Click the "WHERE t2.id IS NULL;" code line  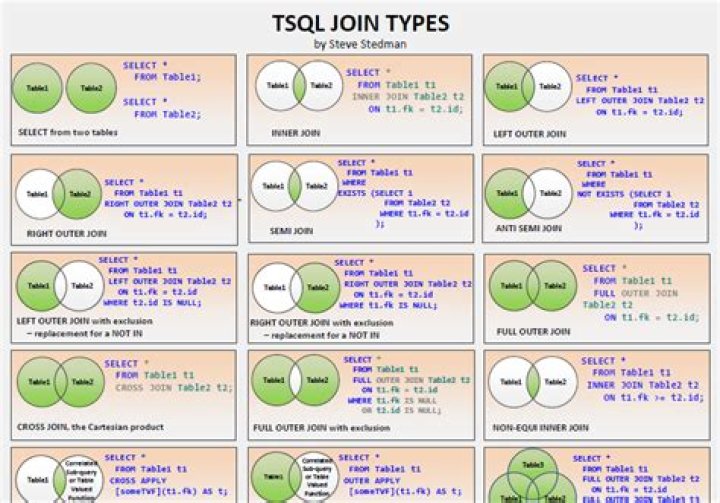coord(152,303)
